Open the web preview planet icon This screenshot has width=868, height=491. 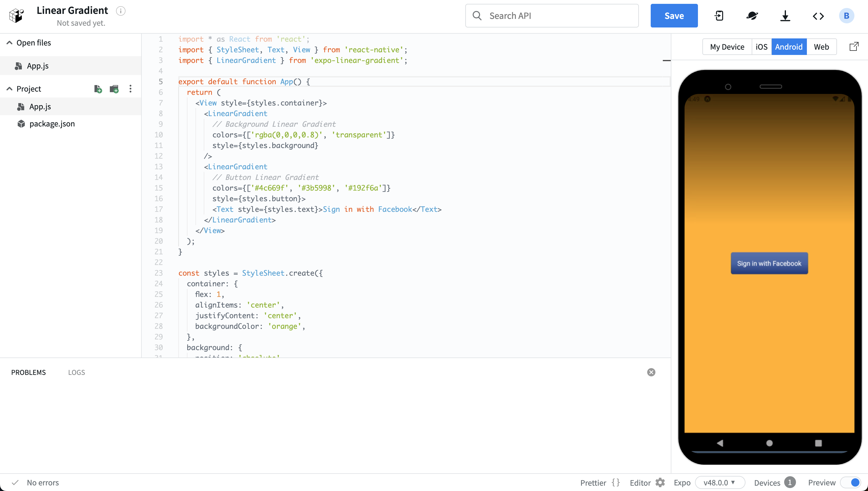tap(752, 16)
